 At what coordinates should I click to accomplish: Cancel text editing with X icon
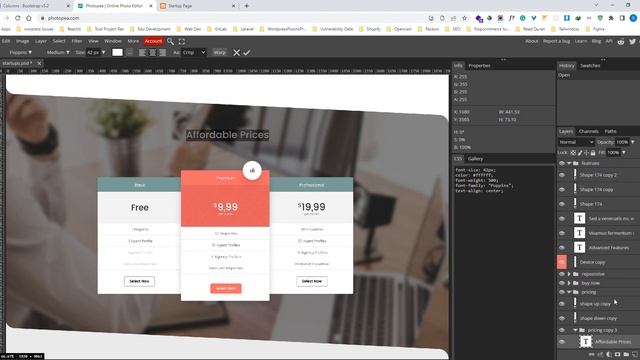[236, 53]
